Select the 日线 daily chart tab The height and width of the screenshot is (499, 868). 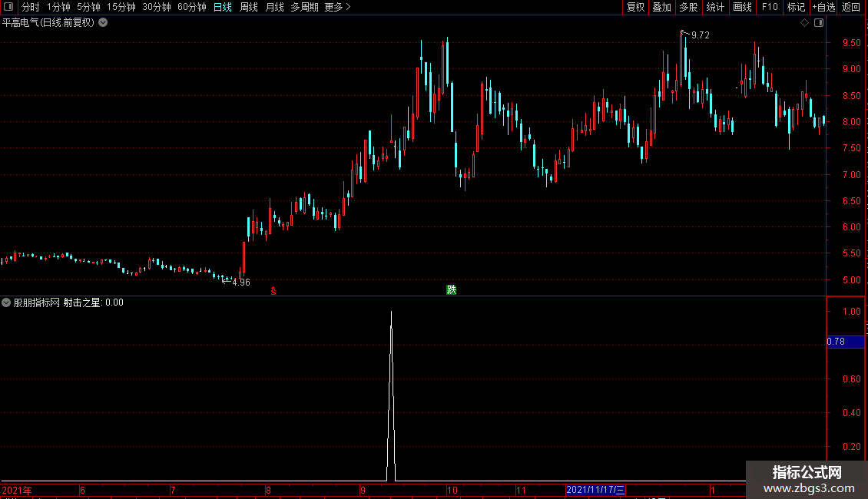coord(223,7)
